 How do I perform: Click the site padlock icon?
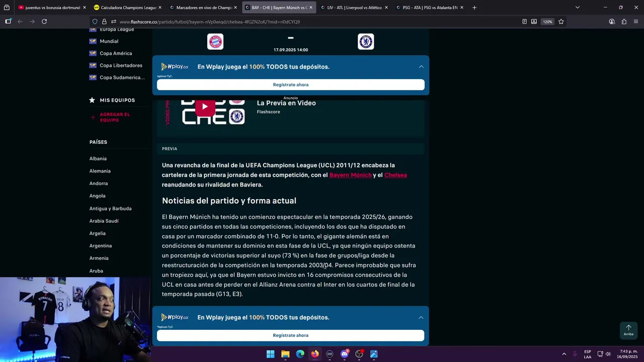[104, 22]
